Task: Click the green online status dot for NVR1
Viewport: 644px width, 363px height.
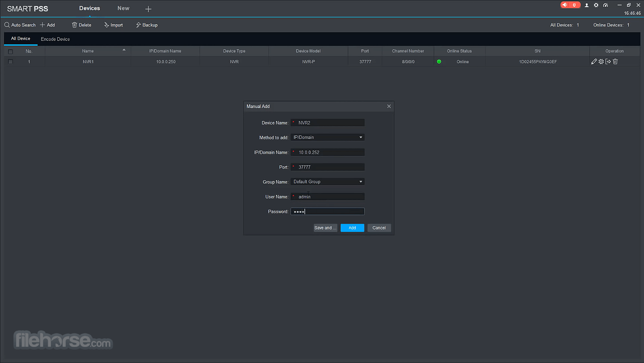Action: click(439, 61)
